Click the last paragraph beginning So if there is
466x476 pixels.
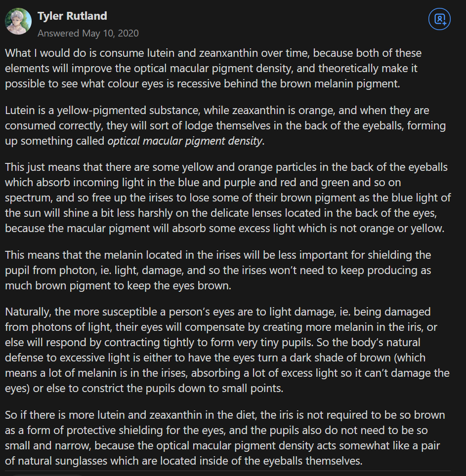pos(225,438)
